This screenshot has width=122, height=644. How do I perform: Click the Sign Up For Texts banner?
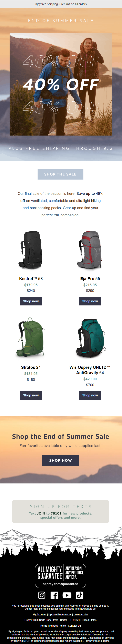coord(61,511)
